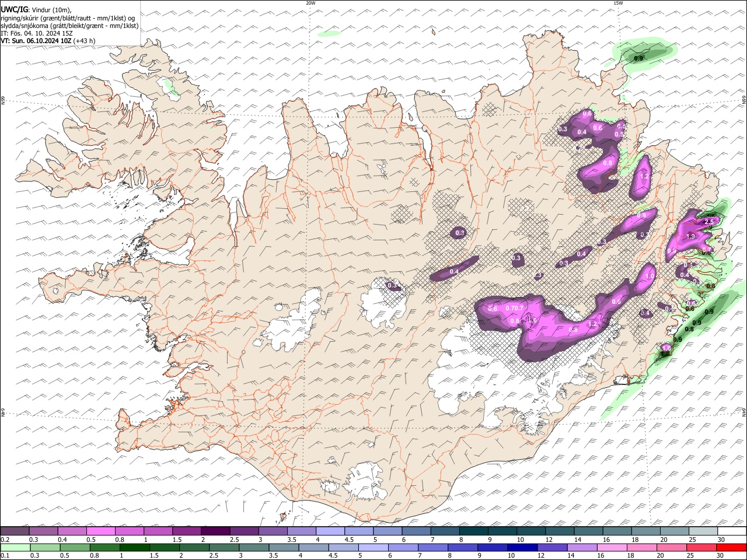Click the bright pink 0.5 swatch in purple legend
Screen dimensions: 747x560
click(x=100, y=531)
